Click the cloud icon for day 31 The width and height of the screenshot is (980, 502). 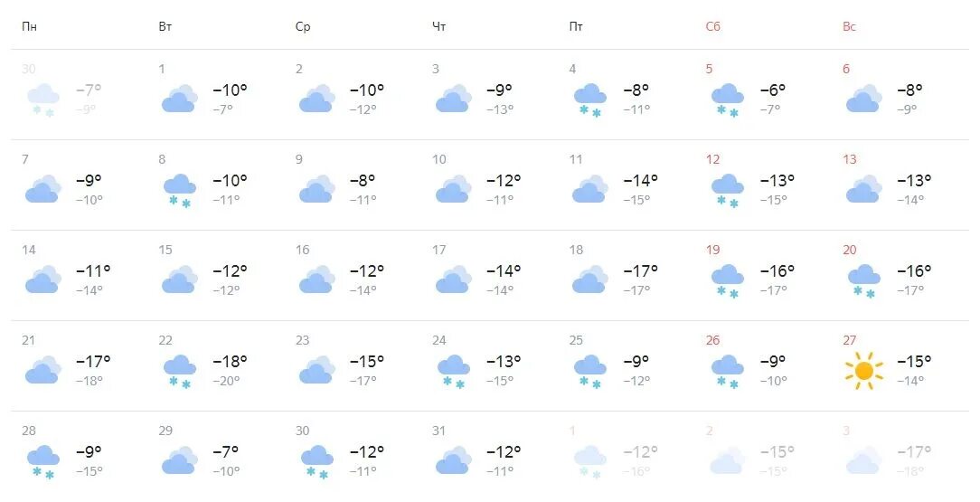tap(453, 460)
